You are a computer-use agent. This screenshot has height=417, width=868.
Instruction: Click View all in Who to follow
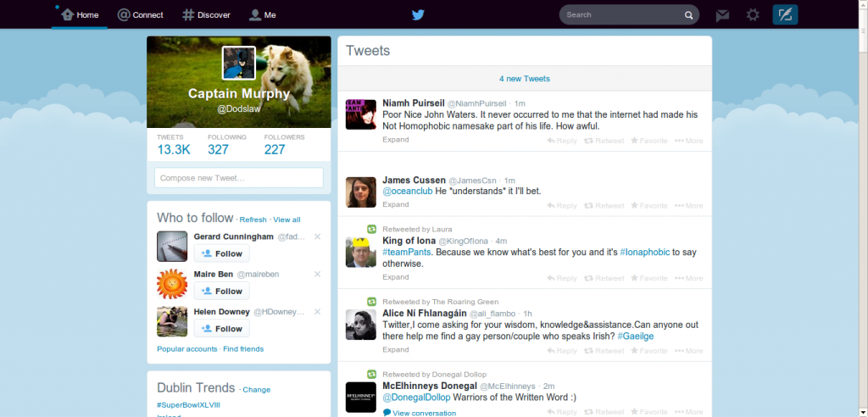[287, 220]
